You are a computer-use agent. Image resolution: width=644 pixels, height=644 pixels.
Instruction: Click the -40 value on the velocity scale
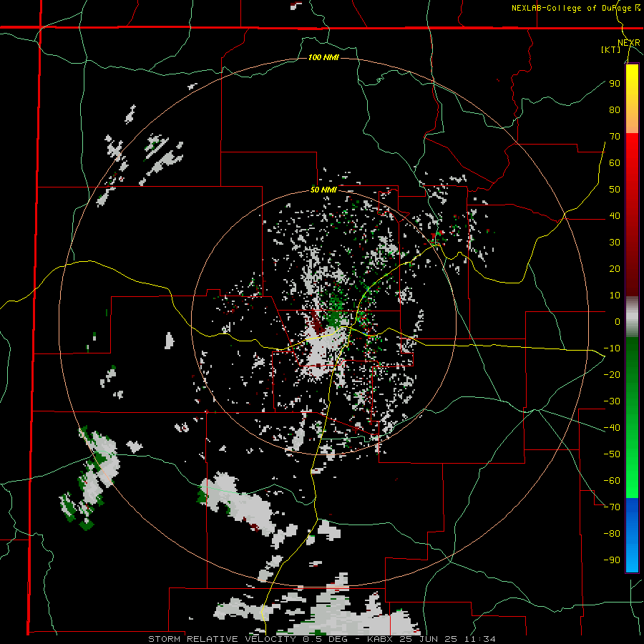point(612,428)
